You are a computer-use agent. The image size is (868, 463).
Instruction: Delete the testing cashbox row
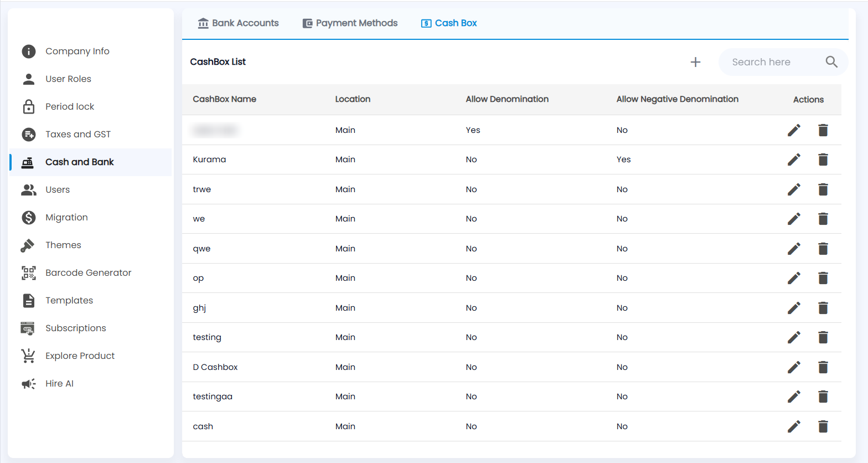coord(823,337)
